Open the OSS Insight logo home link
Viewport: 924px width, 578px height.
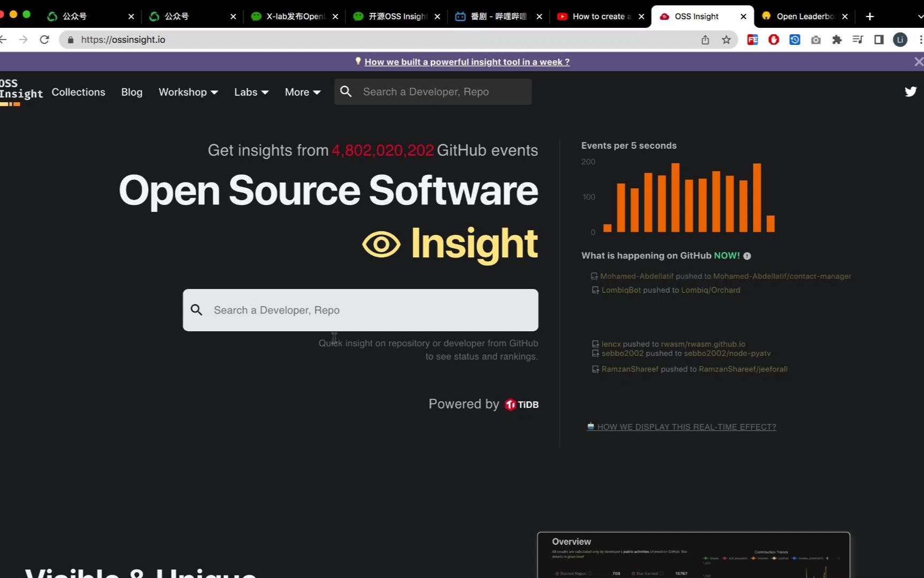pyautogui.click(x=21, y=92)
